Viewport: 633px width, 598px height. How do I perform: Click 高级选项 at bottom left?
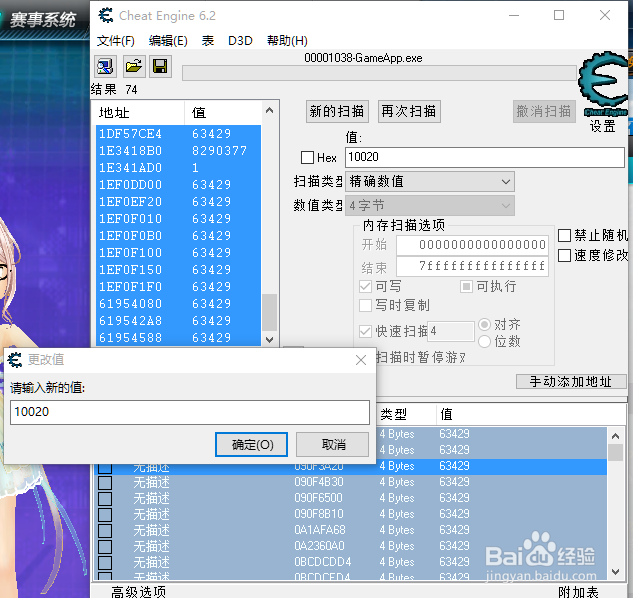(x=138, y=592)
